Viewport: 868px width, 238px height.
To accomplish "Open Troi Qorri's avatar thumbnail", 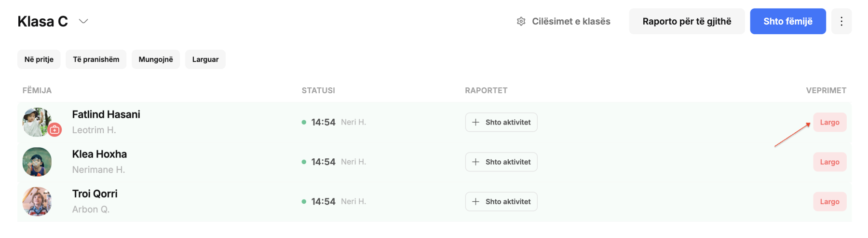I will coord(37,201).
